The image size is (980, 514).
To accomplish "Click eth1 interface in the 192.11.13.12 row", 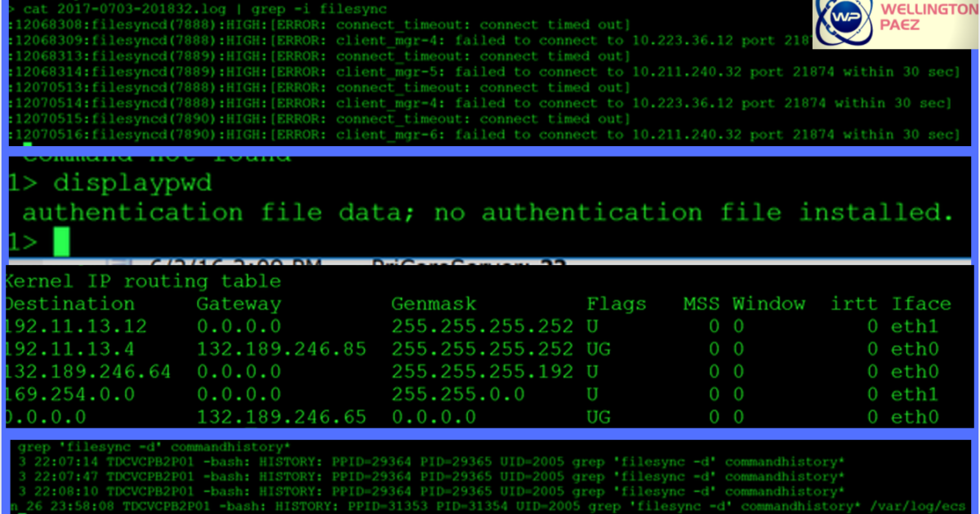I will point(915,326).
